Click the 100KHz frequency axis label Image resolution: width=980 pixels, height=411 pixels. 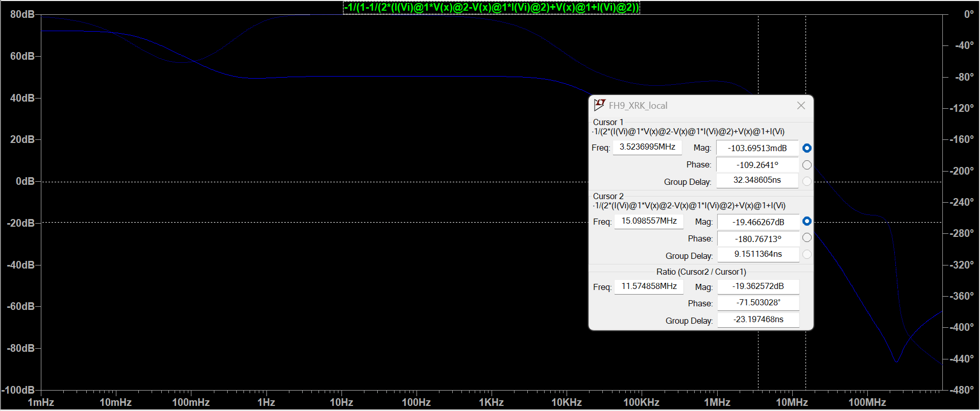click(x=641, y=402)
